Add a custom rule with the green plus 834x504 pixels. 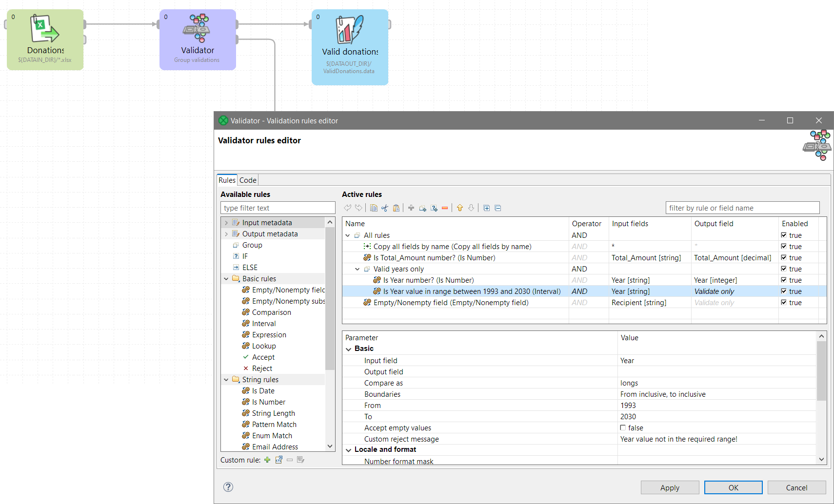(x=267, y=460)
